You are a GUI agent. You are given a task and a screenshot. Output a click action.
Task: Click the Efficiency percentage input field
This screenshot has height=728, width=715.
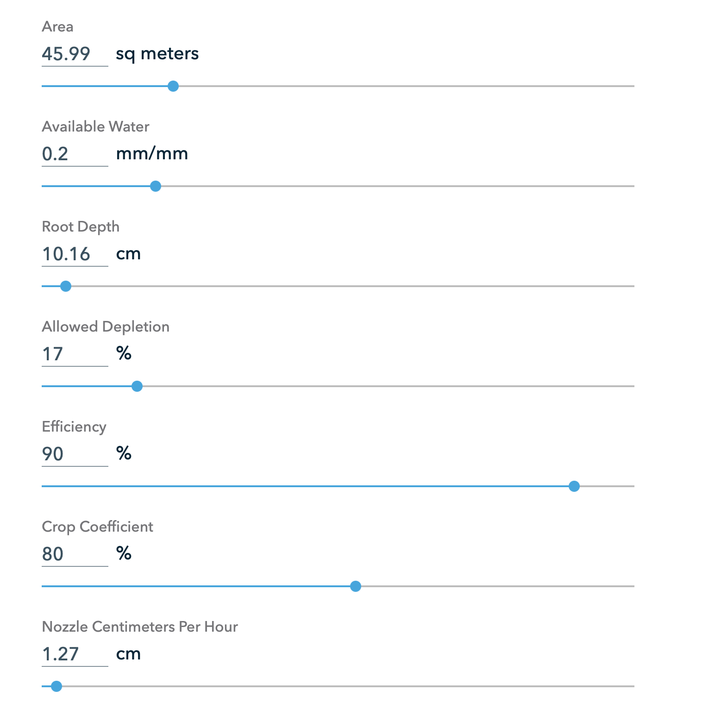(x=75, y=454)
